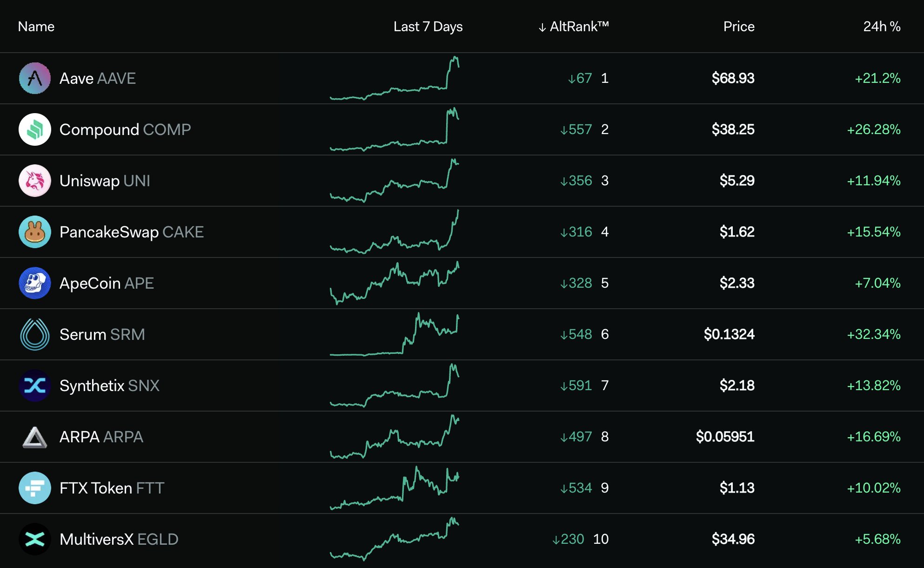Click the +26.28% change for Compound

tap(874, 129)
